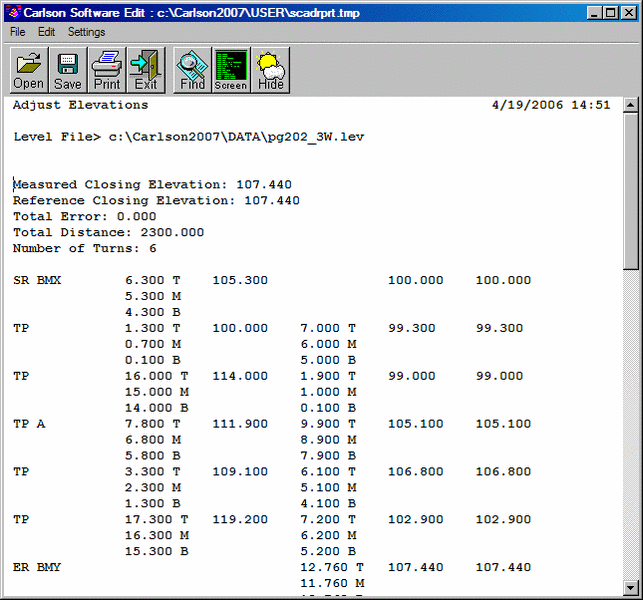The width and height of the screenshot is (643, 600).
Task: Click the 'Measured Closing Elevation: 107.440' line
Action: click(152, 185)
